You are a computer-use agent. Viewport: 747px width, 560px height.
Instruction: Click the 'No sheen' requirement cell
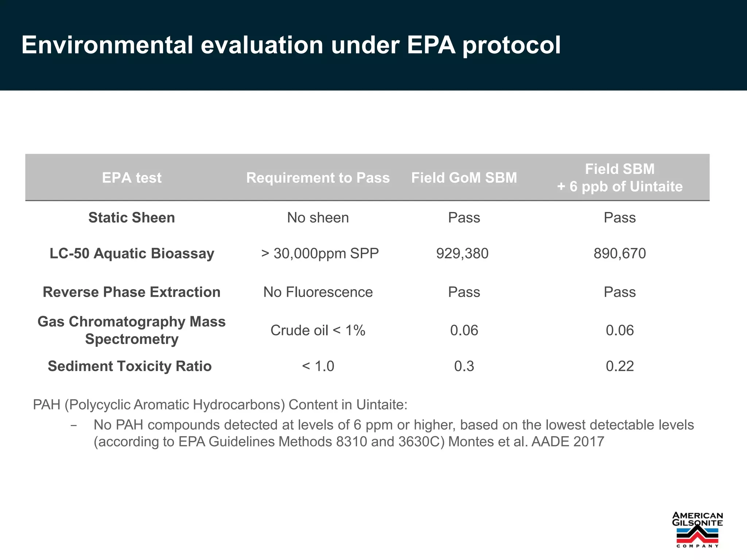(x=318, y=218)
